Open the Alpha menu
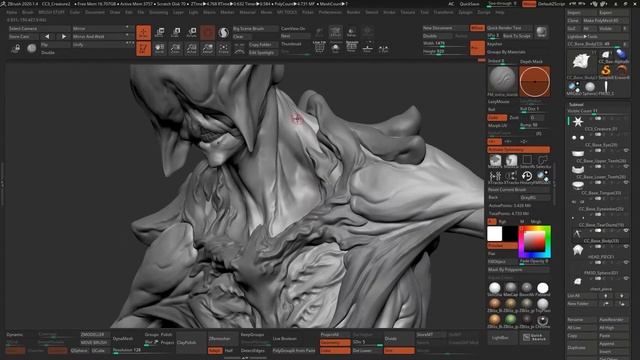The width and height of the screenshot is (640, 360). pyautogui.click(x=12, y=12)
